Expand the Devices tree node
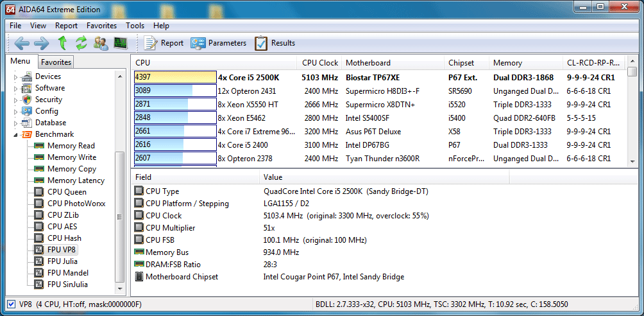644x316 pixels. click(16, 77)
